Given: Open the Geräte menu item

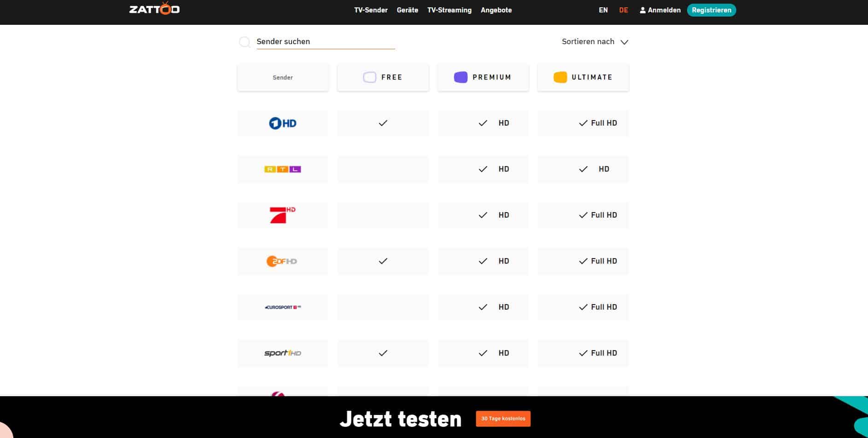Looking at the screenshot, I should 408,10.
